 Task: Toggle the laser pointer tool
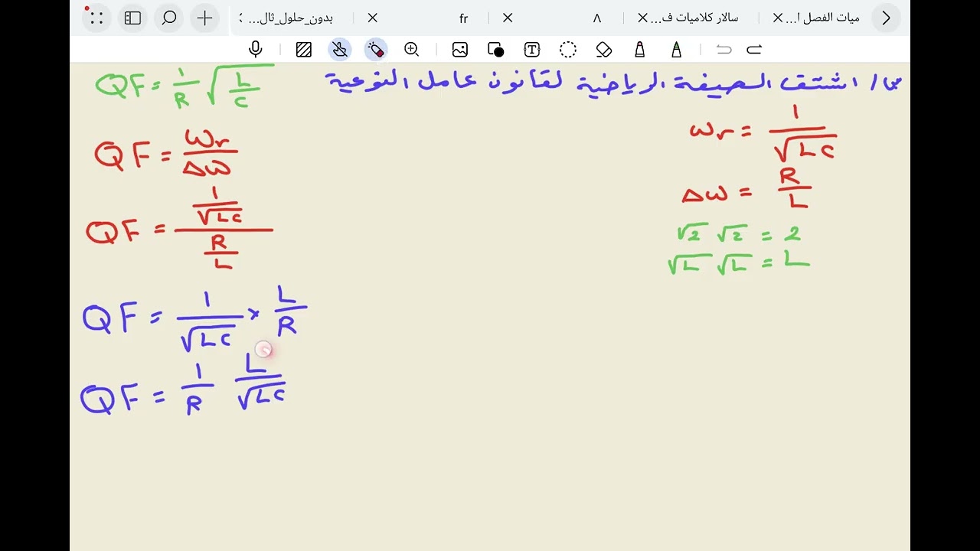pyautogui.click(x=376, y=50)
